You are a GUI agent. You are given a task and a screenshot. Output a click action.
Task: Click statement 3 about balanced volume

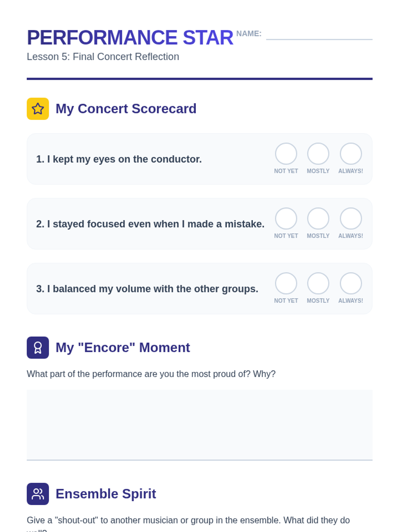click(x=147, y=289)
